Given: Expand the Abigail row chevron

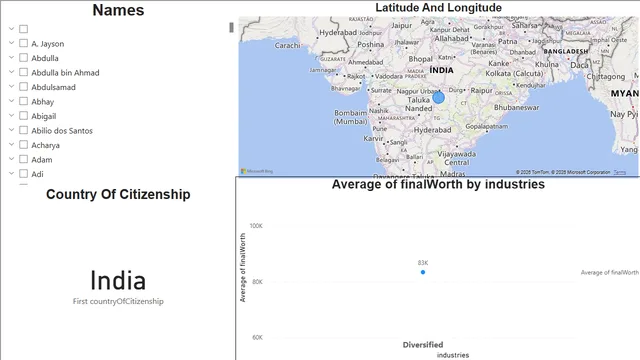Looking at the screenshot, I should [11, 116].
